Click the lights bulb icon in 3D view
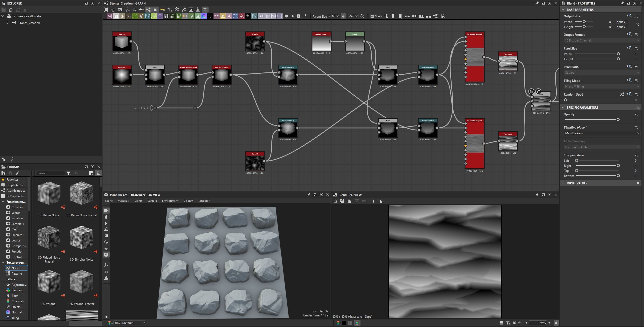 [106, 217]
